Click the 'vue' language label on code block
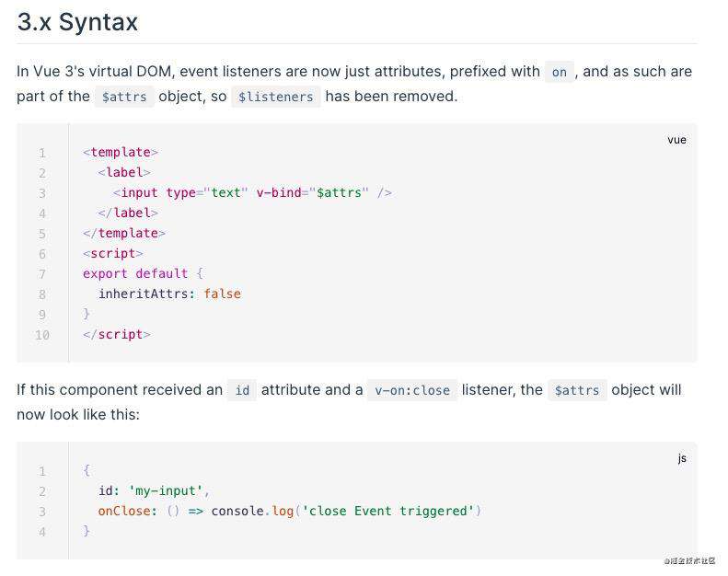Viewport: 728px width, 576px height. (x=676, y=140)
